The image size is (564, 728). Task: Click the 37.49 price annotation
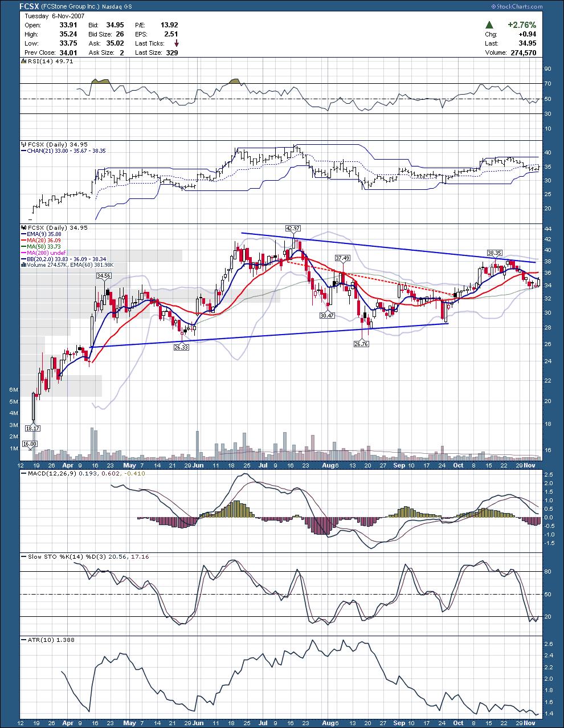click(342, 258)
